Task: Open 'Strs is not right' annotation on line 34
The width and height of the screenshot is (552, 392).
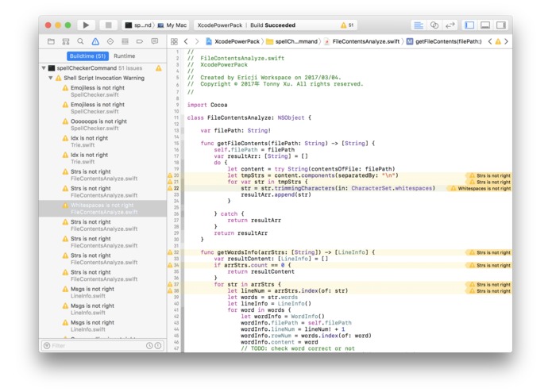Action: coord(489,266)
